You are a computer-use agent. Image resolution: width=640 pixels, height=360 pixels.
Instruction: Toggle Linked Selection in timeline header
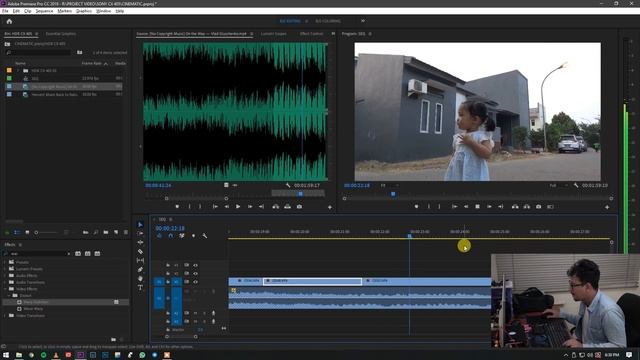182,236
